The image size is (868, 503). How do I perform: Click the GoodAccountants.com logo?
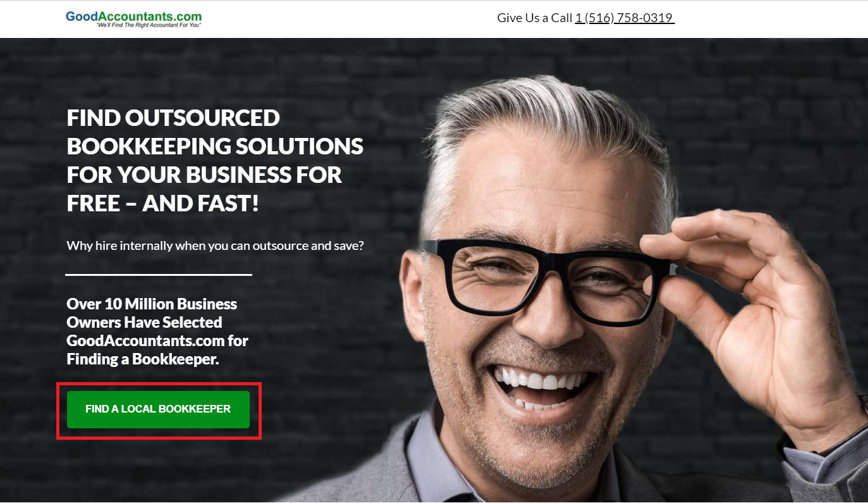pyautogui.click(x=133, y=19)
